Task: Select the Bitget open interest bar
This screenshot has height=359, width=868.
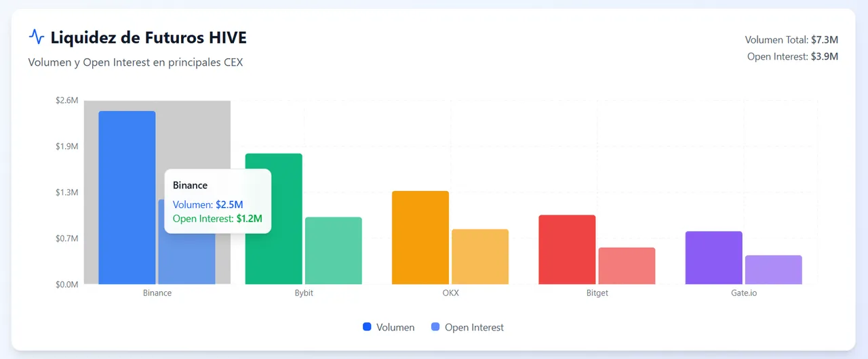Action: point(627,266)
